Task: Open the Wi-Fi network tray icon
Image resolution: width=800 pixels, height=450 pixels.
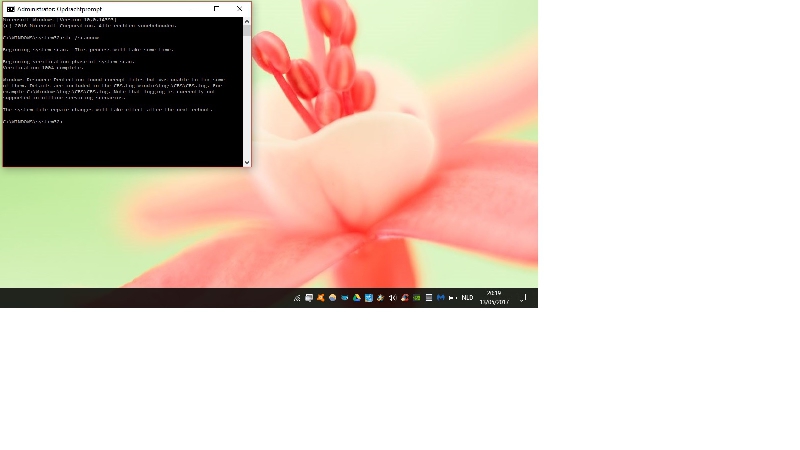Action: (x=297, y=298)
